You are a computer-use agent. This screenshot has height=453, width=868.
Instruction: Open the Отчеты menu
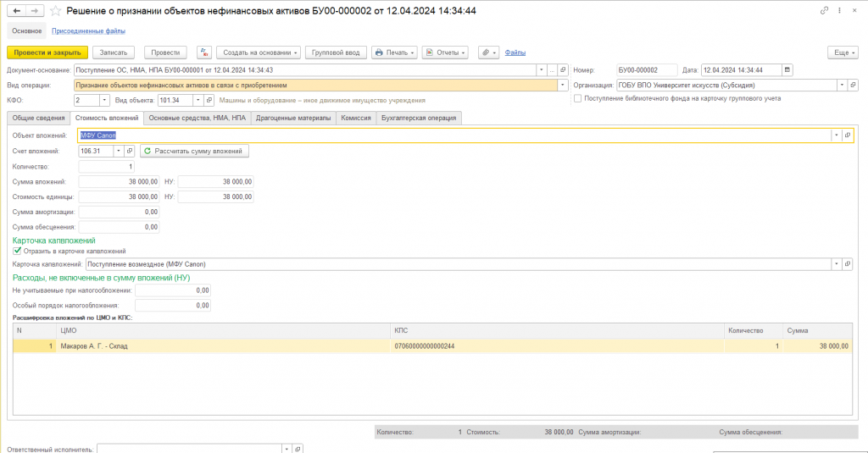(x=445, y=52)
